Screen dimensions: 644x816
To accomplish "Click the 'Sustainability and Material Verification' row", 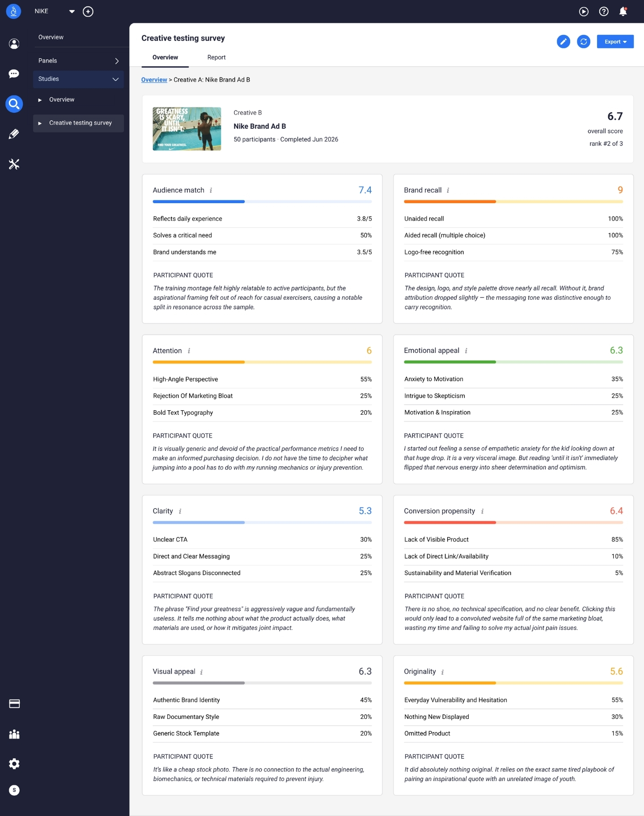I will click(513, 573).
